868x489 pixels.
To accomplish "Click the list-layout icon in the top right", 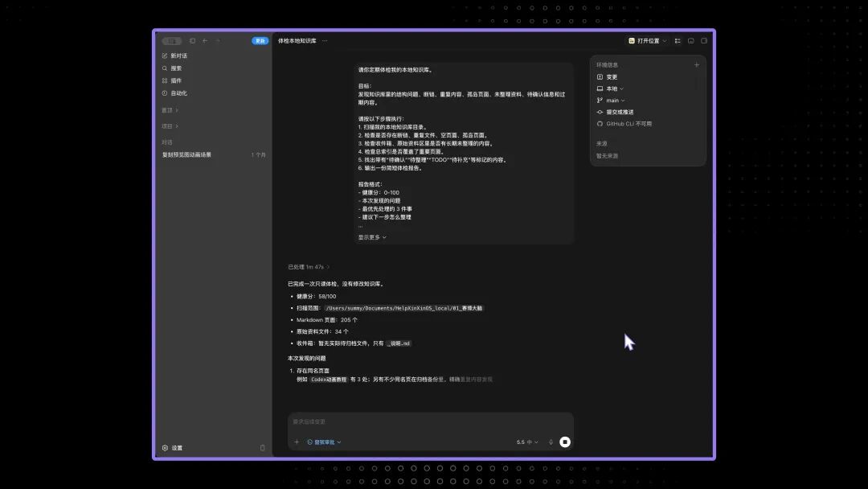I will point(678,41).
